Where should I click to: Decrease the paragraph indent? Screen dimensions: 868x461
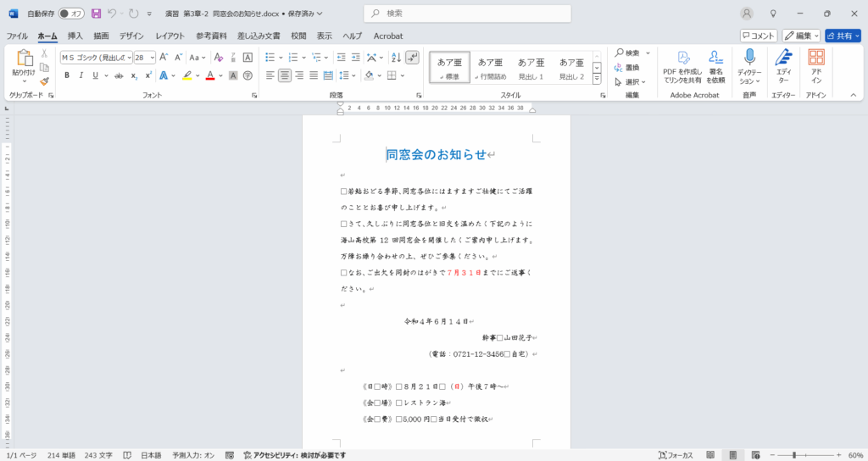341,58
